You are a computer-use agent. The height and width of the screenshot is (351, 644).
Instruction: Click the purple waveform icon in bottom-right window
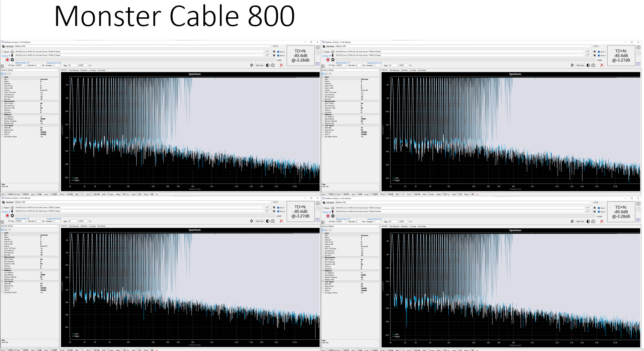[x=638, y=220]
